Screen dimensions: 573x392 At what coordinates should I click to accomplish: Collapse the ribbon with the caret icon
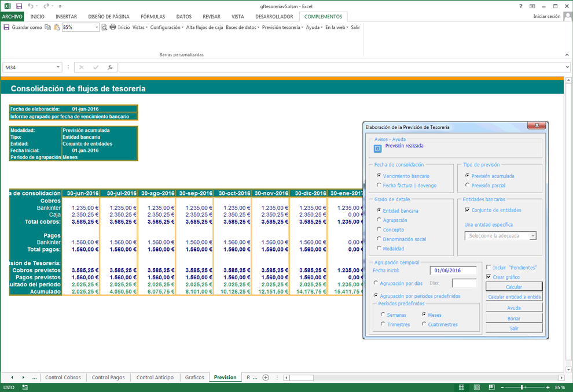(x=567, y=55)
